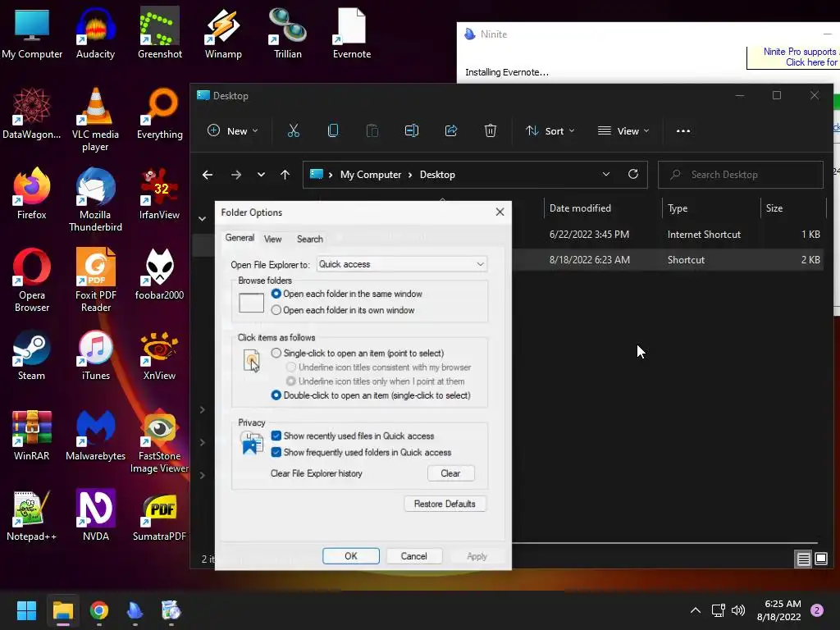Select the IrfanView desktop icon
The image size is (840, 630).
[x=160, y=194]
